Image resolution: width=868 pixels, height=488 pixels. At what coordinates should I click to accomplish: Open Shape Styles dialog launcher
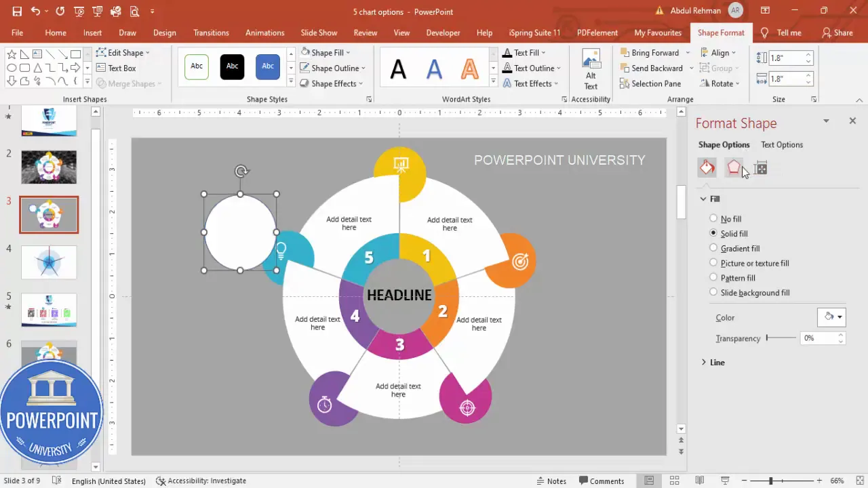[x=369, y=100]
